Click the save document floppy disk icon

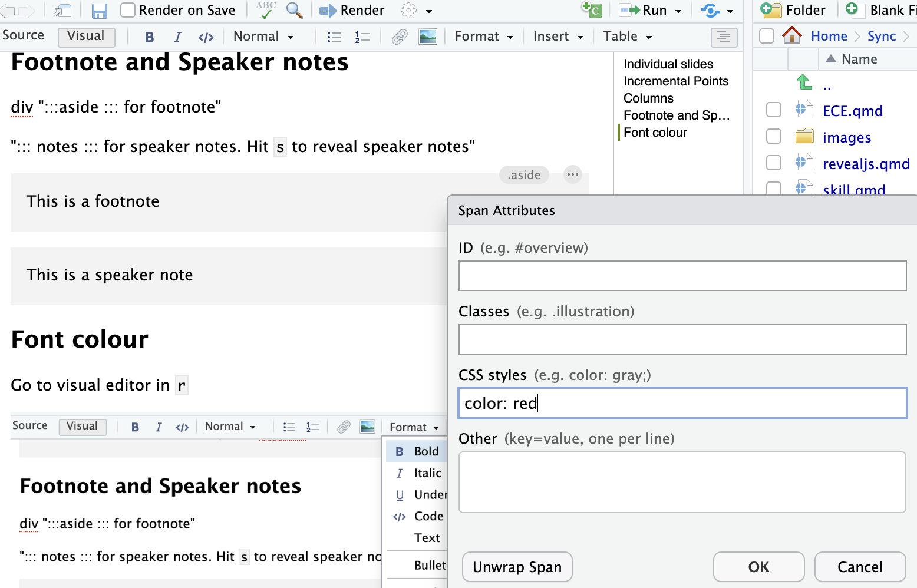(99, 11)
